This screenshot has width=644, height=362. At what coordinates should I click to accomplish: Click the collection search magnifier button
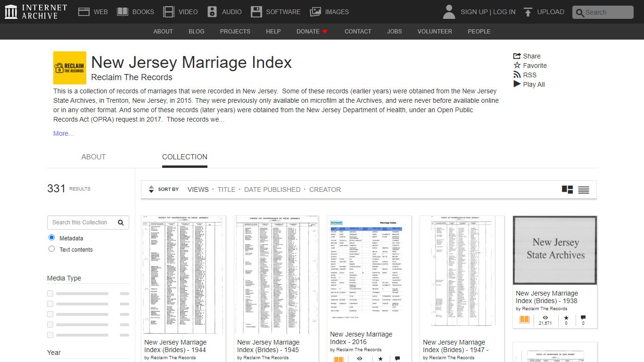tap(121, 222)
